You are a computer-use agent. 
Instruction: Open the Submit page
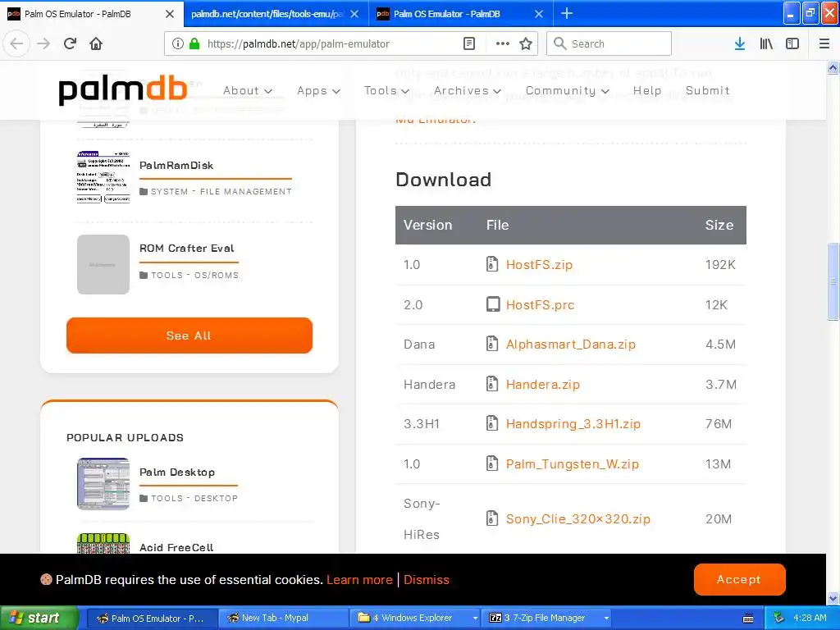click(708, 90)
